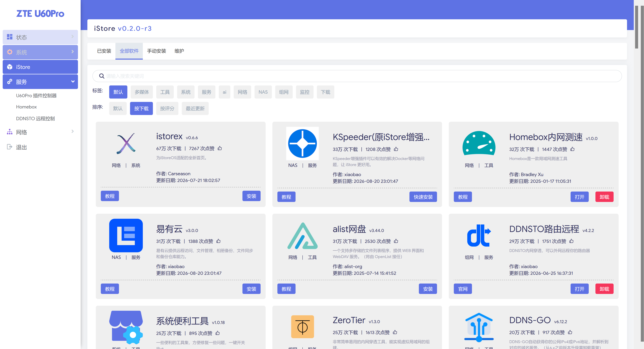Screen dimensions: 644x349
Task: Filter apps by 工具 tag
Action: [x=165, y=92]
